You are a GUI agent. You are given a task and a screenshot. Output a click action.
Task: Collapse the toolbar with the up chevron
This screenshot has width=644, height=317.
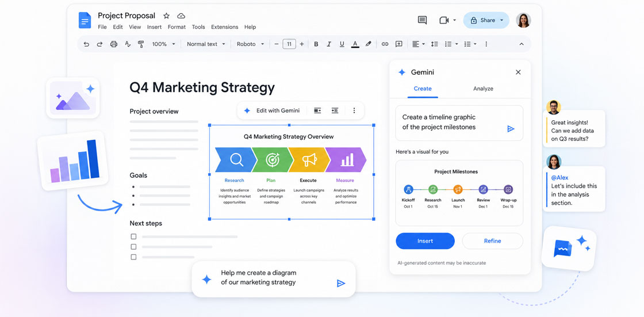[522, 44]
